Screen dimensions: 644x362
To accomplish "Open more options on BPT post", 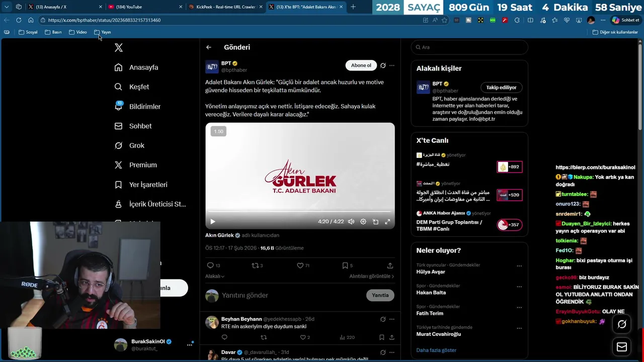I will 392,65.
